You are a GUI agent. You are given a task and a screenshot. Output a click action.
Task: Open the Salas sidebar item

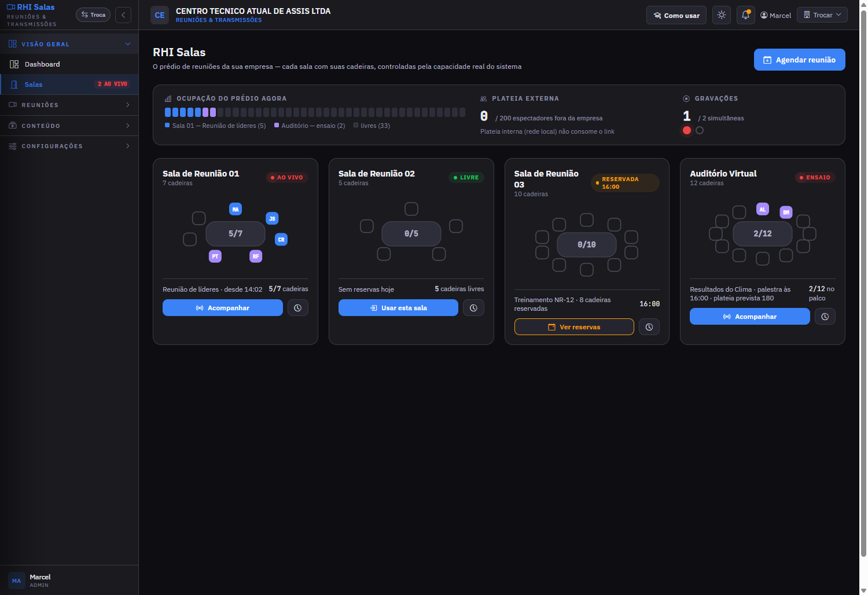tap(69, 85)
